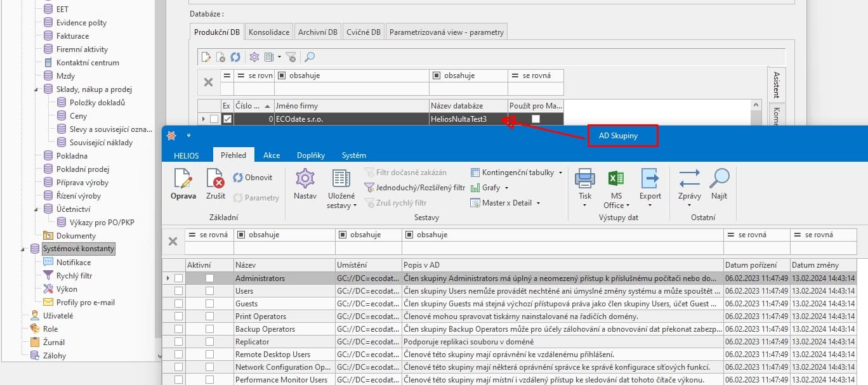The width and height of the screenshot is (868, 385).
Task: Sort by the Název column header
Action: click(x=283, y=265)
